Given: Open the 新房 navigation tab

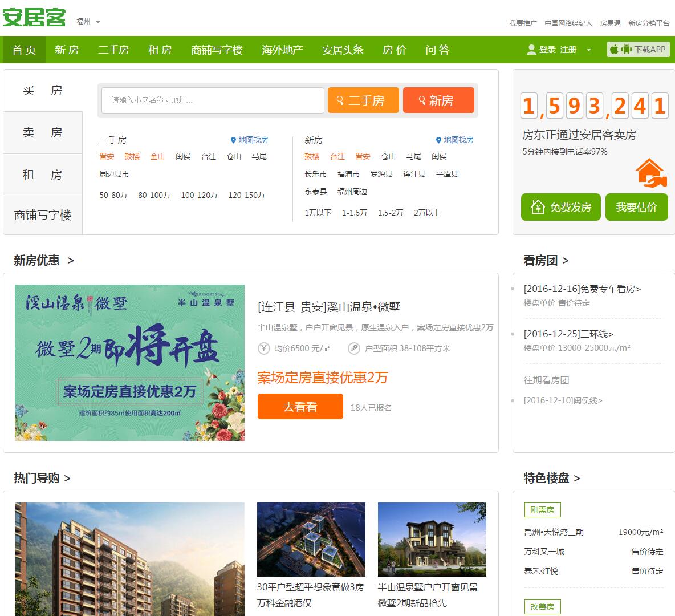Looking at the screenshot, I should click(x=67, y=50).
